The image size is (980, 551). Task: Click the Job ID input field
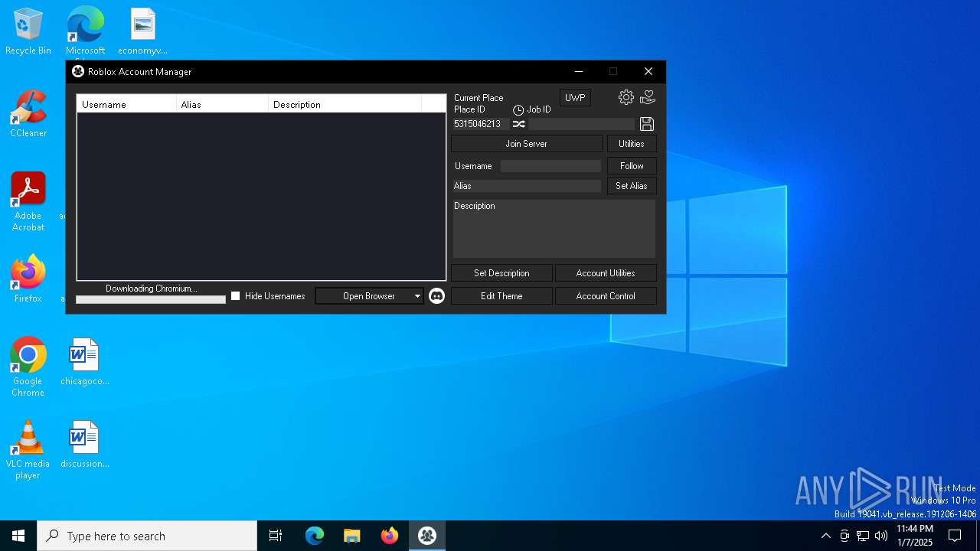582,124
